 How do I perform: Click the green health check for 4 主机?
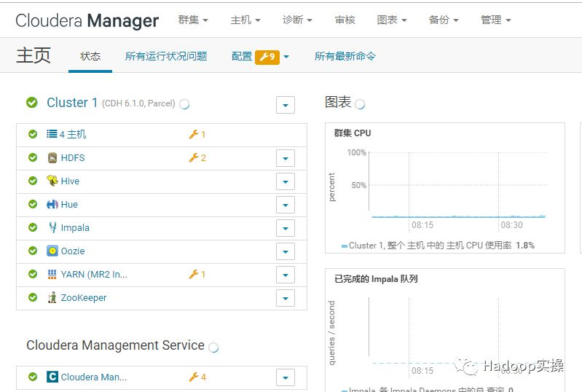pyautogui.click(x=33, y=134)
